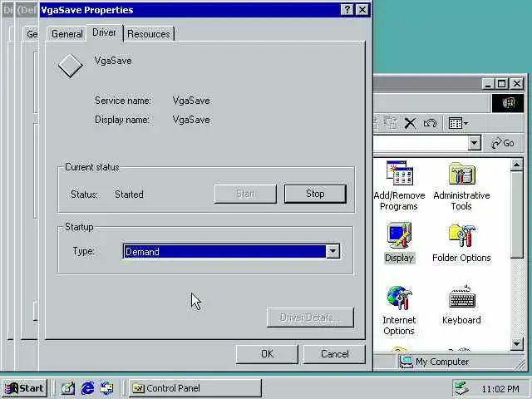The width and height of the screenshot is (532, 399).
Task: Open Administrative Tools icon
Action: pos(461,186)
